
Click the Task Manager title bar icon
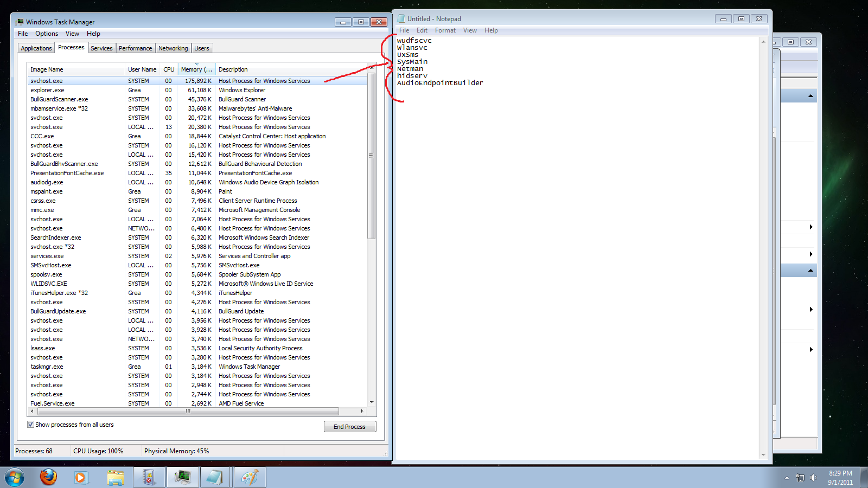20,22
